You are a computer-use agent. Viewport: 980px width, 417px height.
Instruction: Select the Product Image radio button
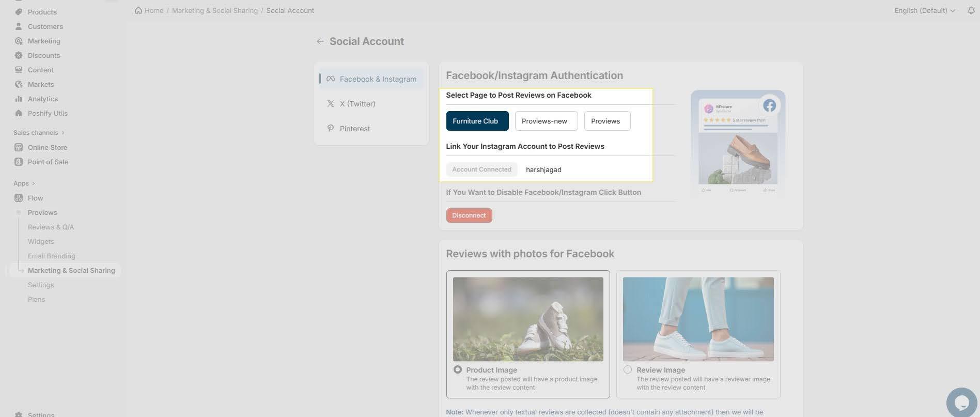point(457,369)
